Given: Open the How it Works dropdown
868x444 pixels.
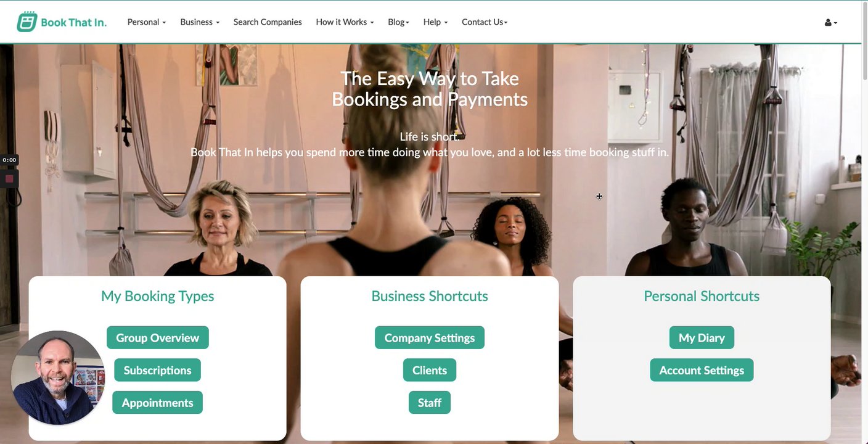Looking at the screenshot, I should [345, 22].
